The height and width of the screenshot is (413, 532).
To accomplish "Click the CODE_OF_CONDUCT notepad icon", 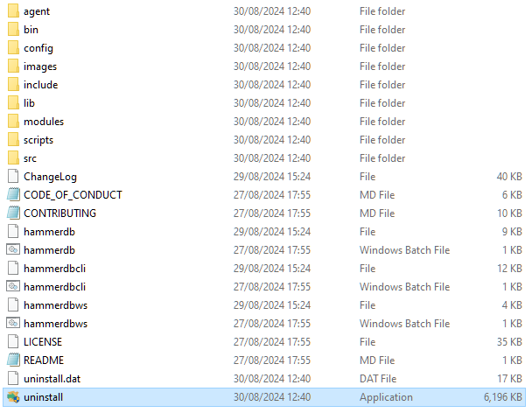I will (13, 194).
